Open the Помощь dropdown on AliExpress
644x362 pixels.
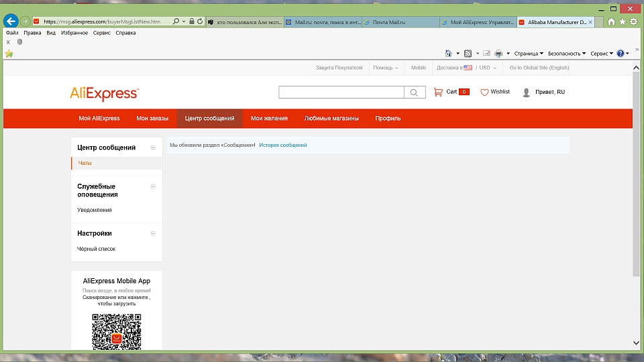pyautogui.click(x=386, y=68)
